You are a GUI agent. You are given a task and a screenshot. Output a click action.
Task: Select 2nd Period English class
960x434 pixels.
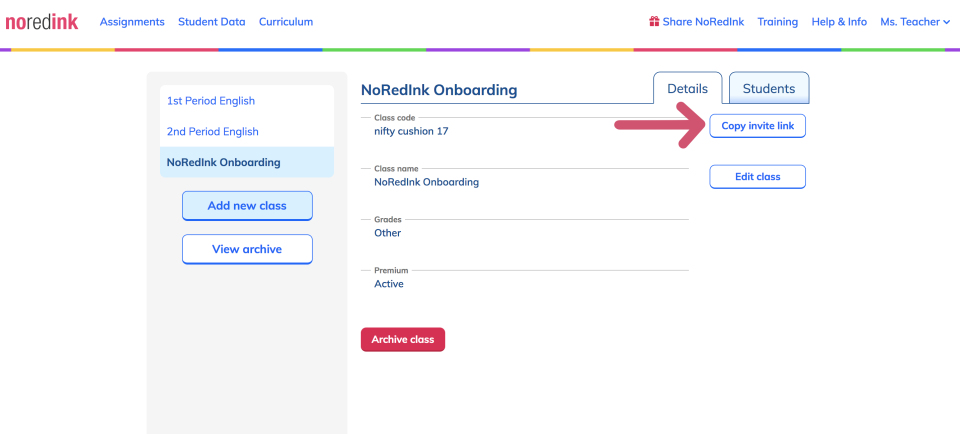point(213,132)
